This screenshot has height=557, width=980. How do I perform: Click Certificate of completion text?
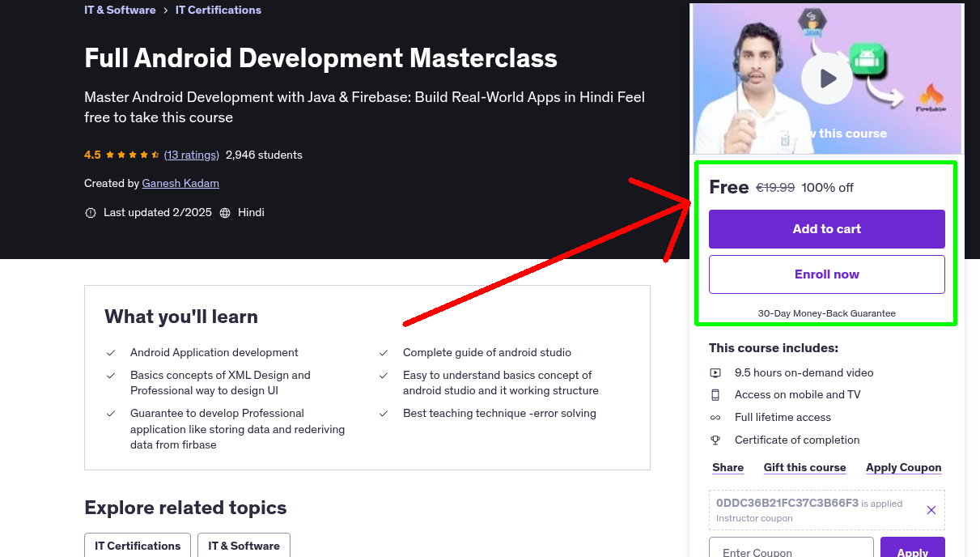pos(797,440)
